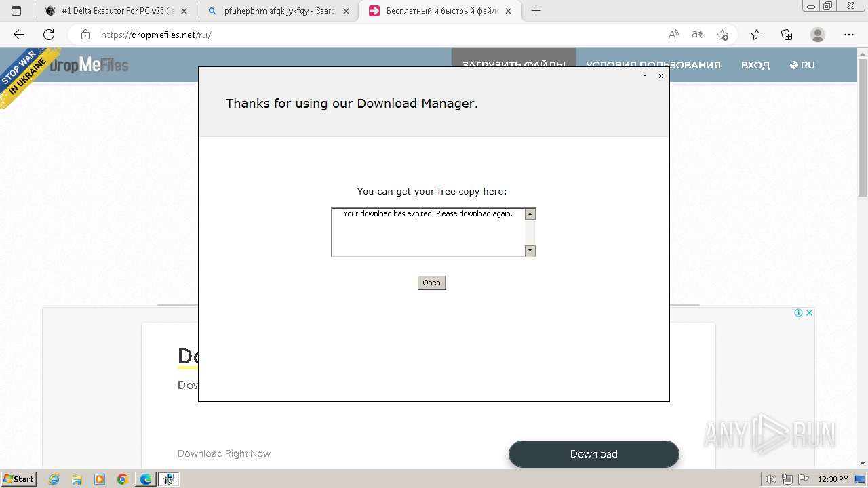Screen dimensions: 868x488
Task: Click the Download Manager taskbar icon
Action: [170, 479]
